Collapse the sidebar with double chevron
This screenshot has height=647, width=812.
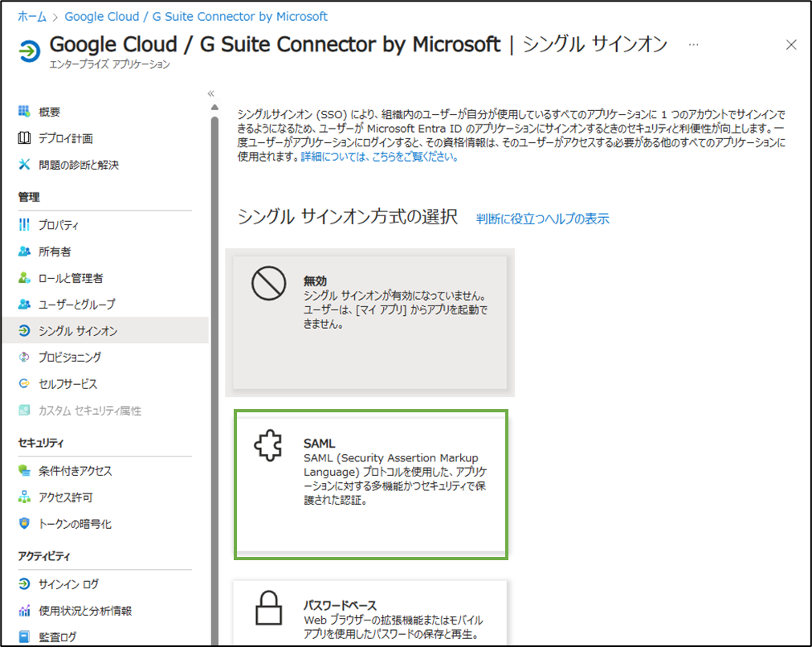[x=210, y=93]
